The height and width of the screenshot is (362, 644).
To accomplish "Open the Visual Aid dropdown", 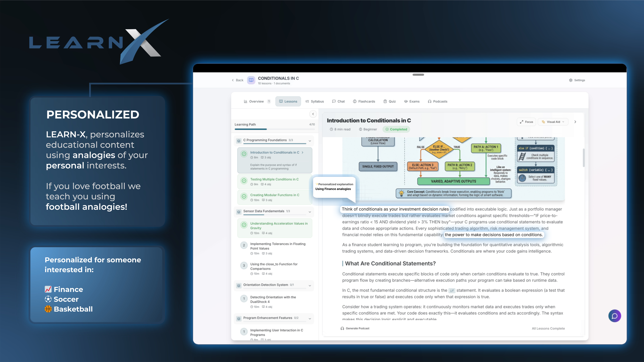I will click(553, 122).
